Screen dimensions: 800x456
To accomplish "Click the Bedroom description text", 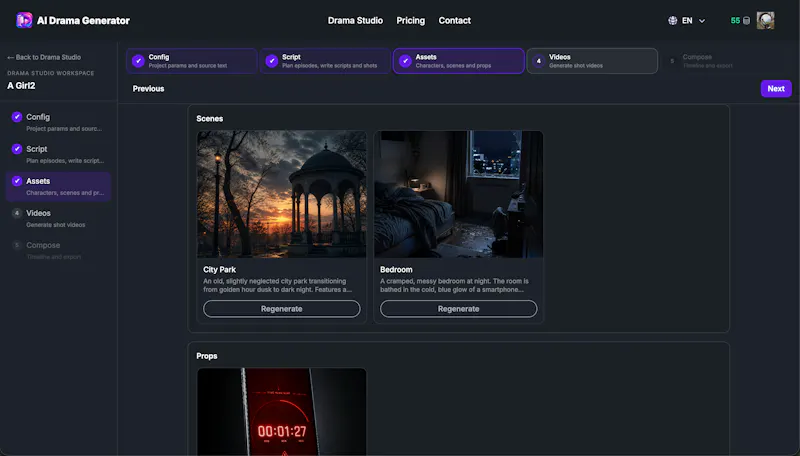I will tap(454, 285).
